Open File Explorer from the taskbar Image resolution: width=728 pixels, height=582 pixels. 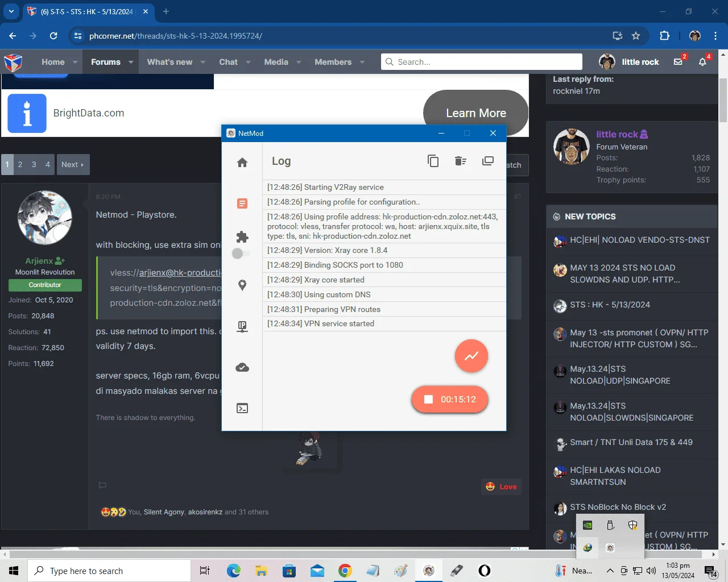click(262, 571)
